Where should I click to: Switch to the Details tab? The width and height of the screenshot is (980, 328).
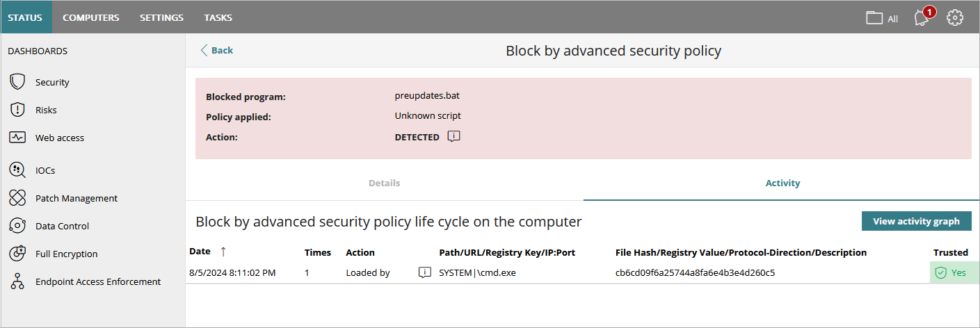click(384, 183)
